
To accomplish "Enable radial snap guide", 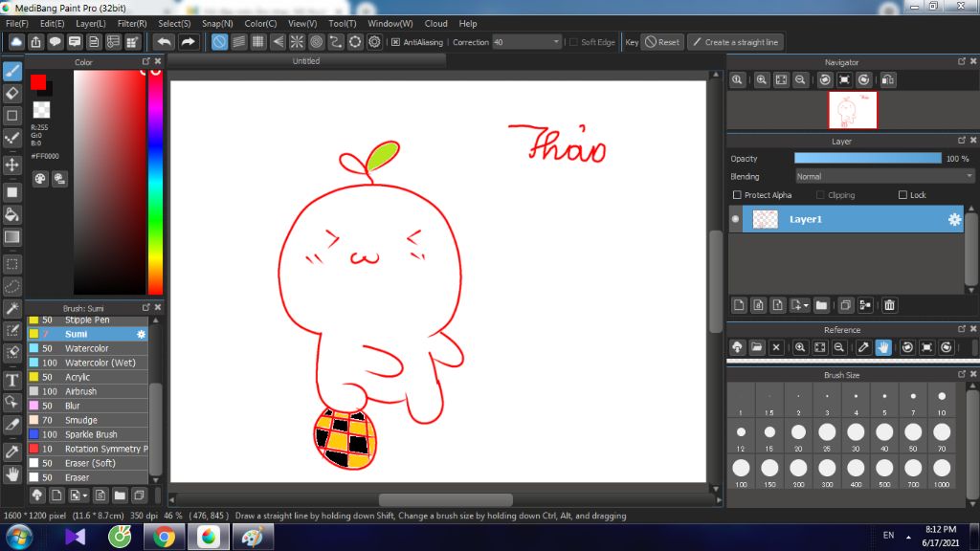I will coord(297,42).
